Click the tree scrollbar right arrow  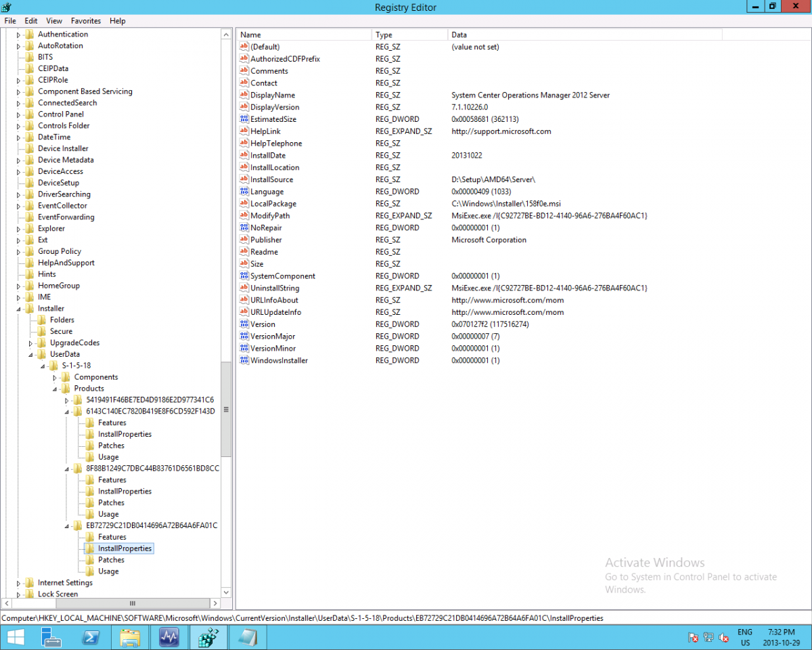(x=217, y=603)
